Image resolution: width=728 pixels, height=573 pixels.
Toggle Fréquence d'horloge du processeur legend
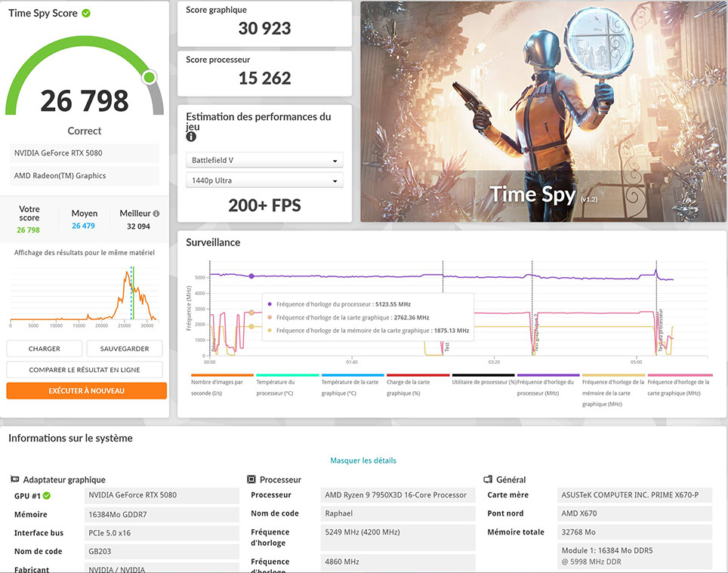(x=548, y=386)
